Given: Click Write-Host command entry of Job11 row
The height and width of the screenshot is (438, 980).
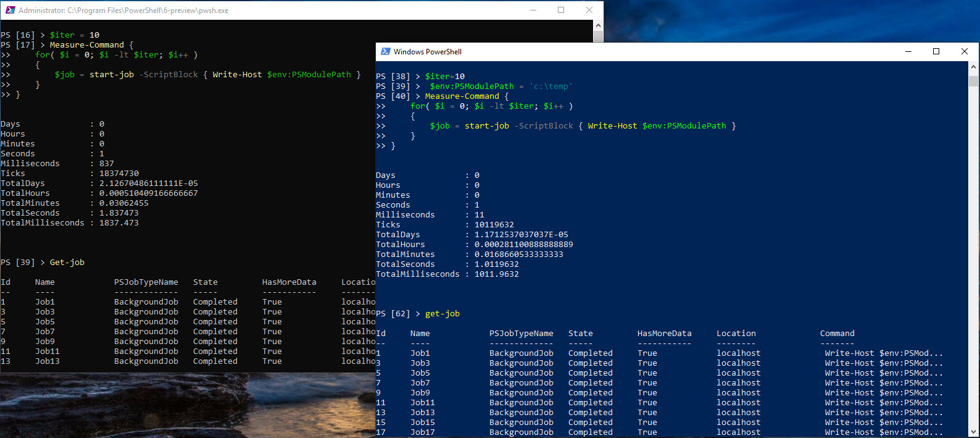Looking at the screenshot, I should pos(884,403).
